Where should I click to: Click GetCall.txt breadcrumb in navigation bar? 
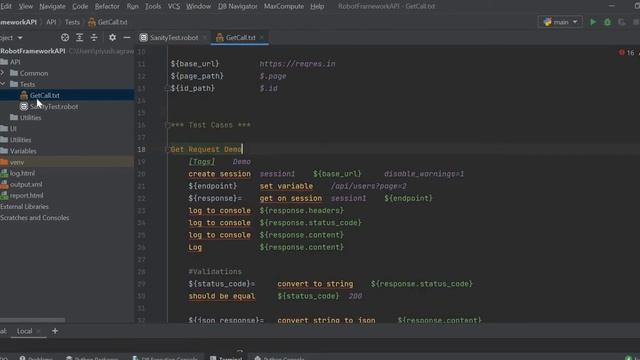[108, 22]
